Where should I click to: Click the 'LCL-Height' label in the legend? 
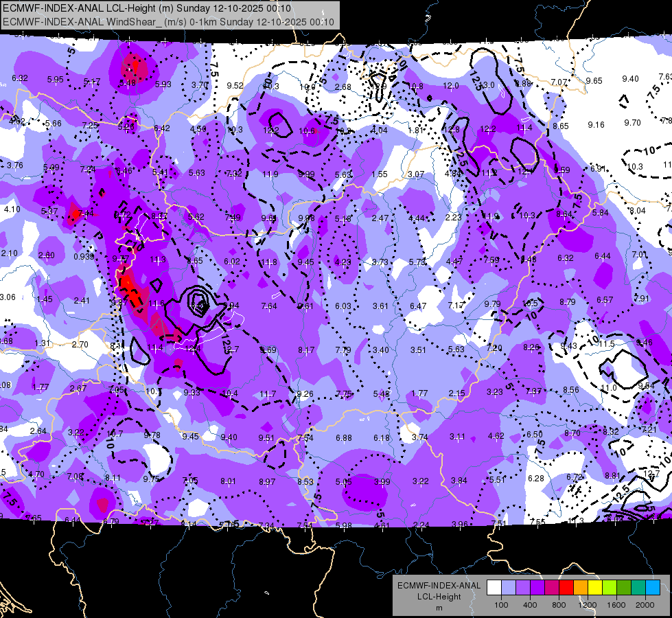coord(439,597)
